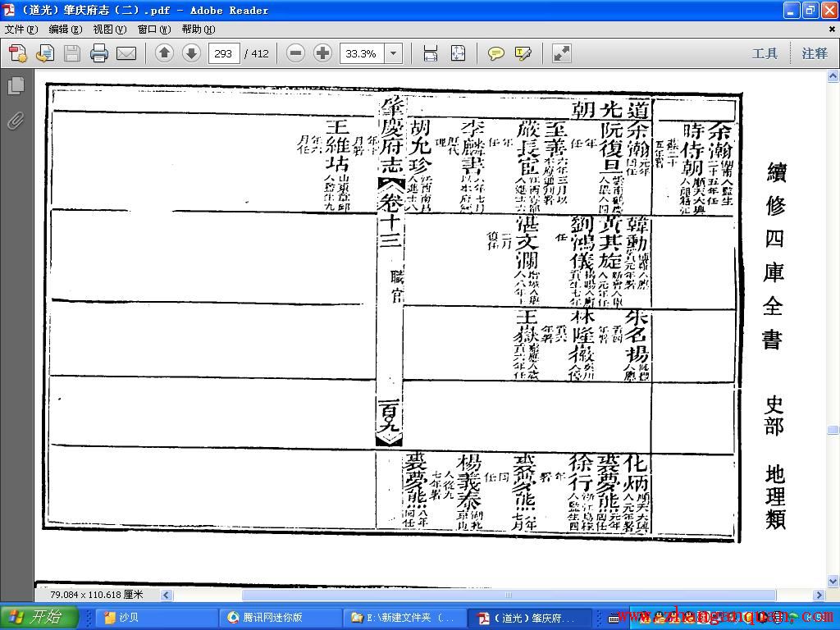Restore down the Adobe Reader window
The width and height of the screenshot is (840, 630).
[810, 10]
